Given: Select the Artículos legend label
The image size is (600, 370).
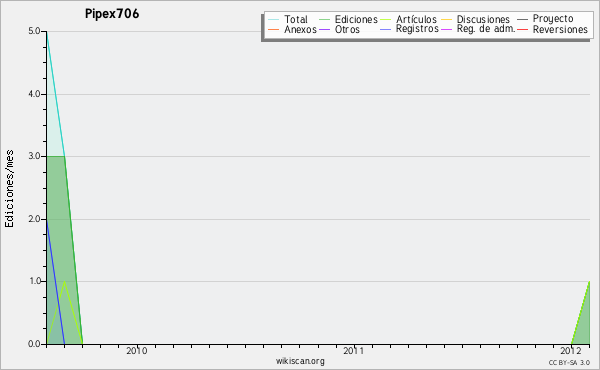Looking at the screenshot, I should pyautogui.click(x=416, y=19).
